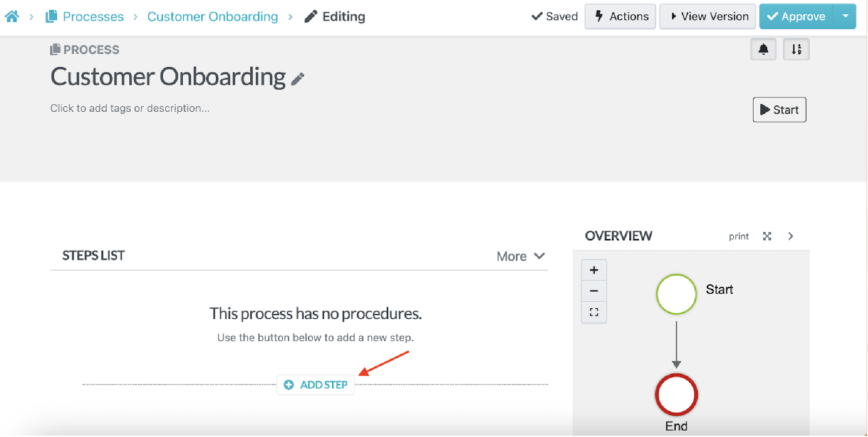Click the home icon in breadcrumb
The image size is (868, 437).
12,16
